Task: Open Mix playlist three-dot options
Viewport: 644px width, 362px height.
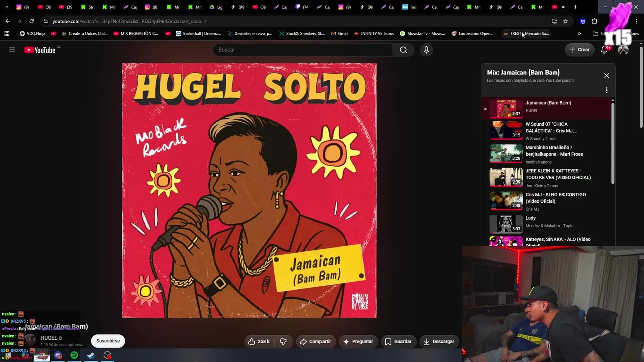Action: coord(606,90)
